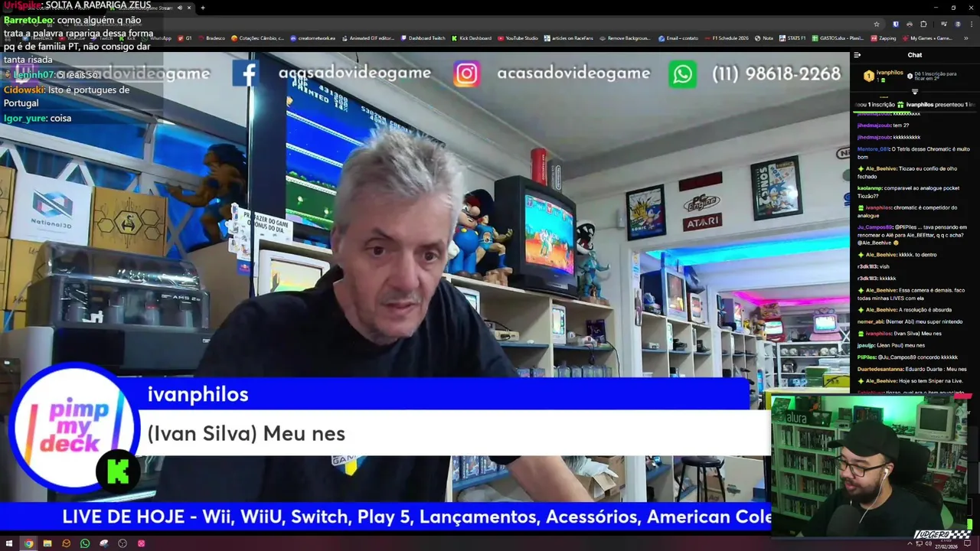Click the 'Meu nes' highlighted comment

click(246, 433)
